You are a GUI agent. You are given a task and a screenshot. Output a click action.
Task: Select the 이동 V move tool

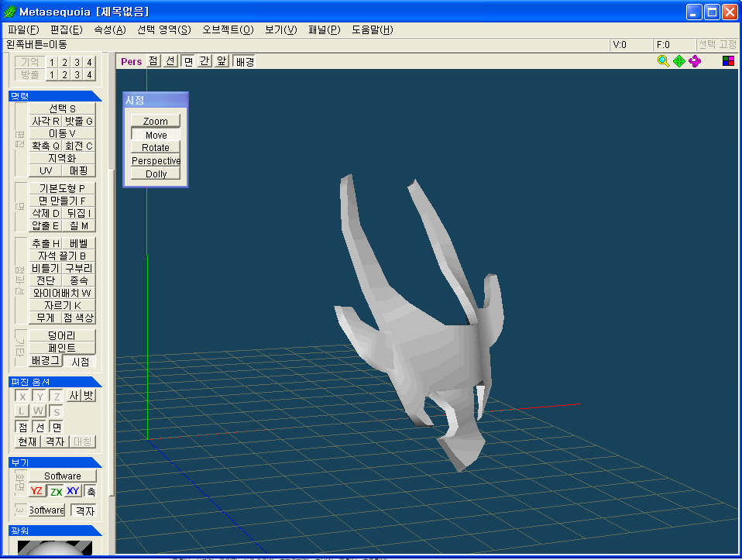point(62,133)
